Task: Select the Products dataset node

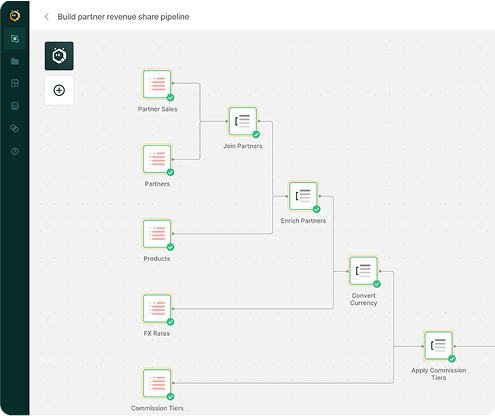Action: pyautogui.click(x=157, y=234)
